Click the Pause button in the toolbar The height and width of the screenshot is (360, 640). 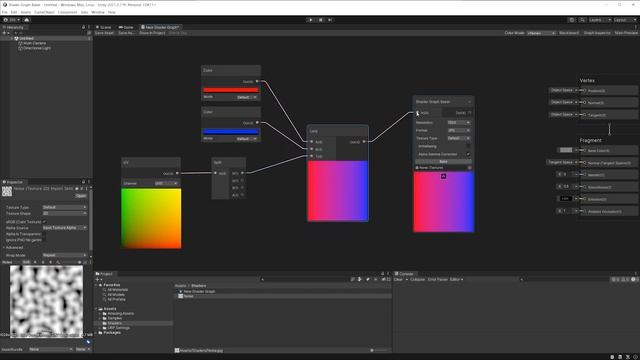tap(320, 20)
